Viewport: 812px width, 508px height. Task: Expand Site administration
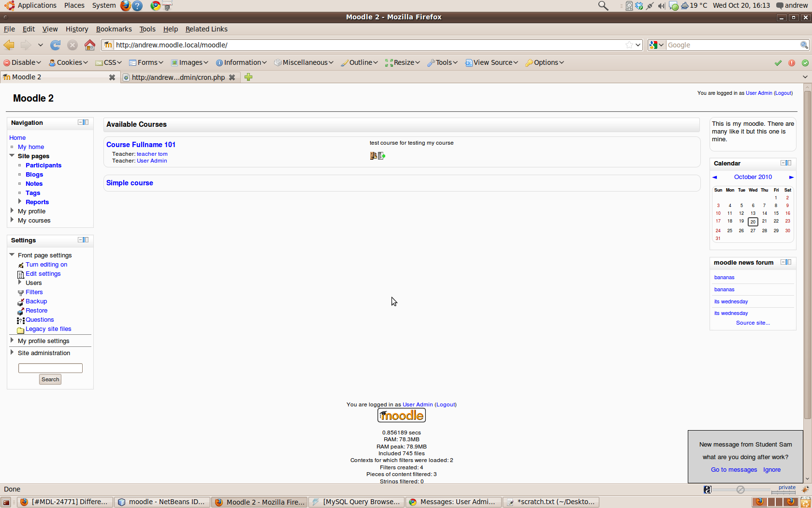12,352
